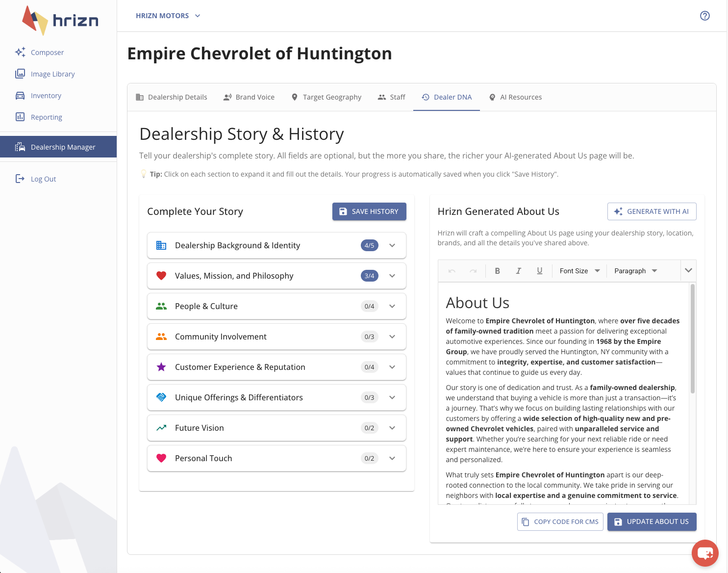Click the lightbulb Tip icon

[x=144, y=174]
